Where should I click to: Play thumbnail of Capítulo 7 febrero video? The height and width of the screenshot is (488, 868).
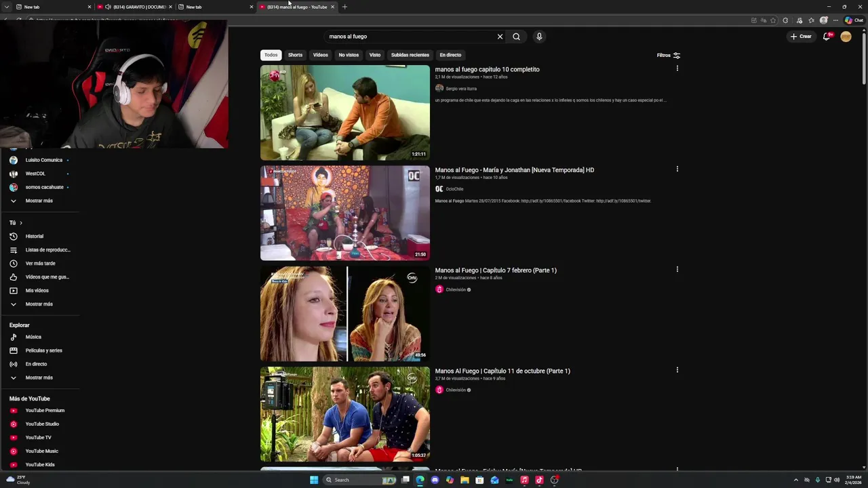click(x=345, y=314)
